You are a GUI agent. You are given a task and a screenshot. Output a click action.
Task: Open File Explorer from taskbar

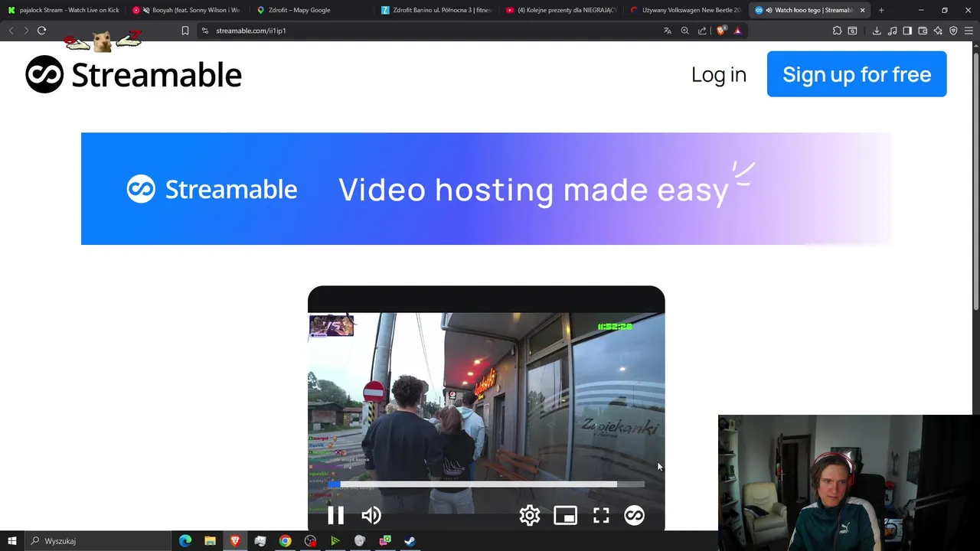click(x=210, y=541)
